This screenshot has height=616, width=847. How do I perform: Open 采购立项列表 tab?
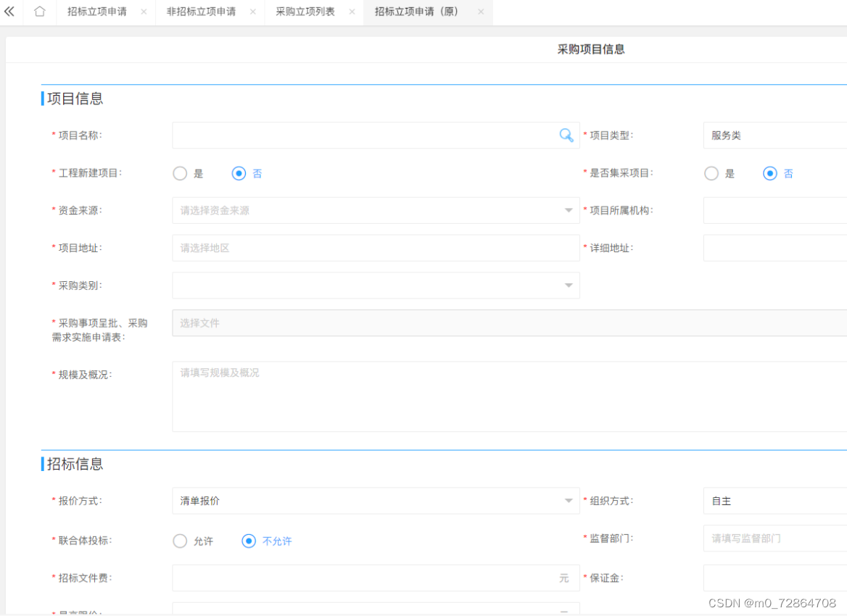coord(305,12)
